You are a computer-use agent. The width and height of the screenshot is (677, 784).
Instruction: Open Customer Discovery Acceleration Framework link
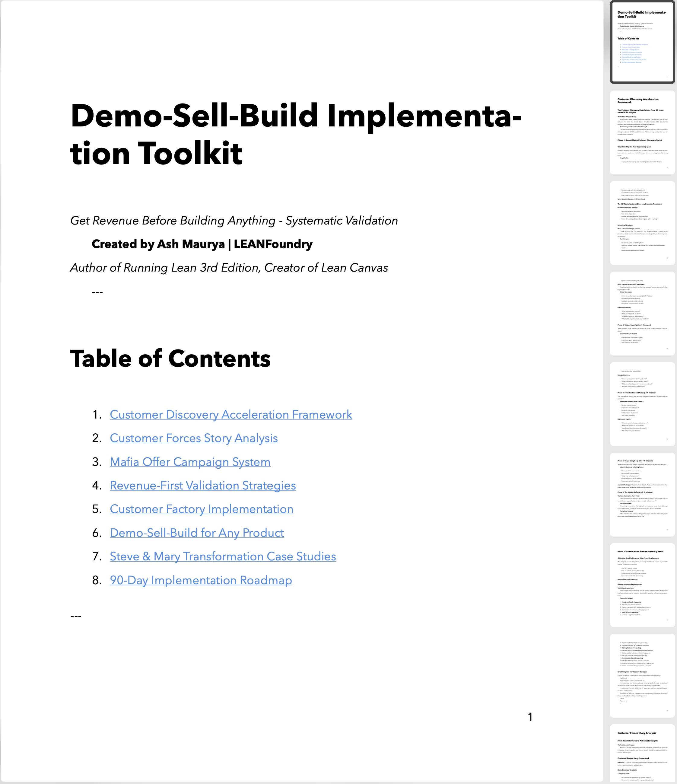point(231,415)
